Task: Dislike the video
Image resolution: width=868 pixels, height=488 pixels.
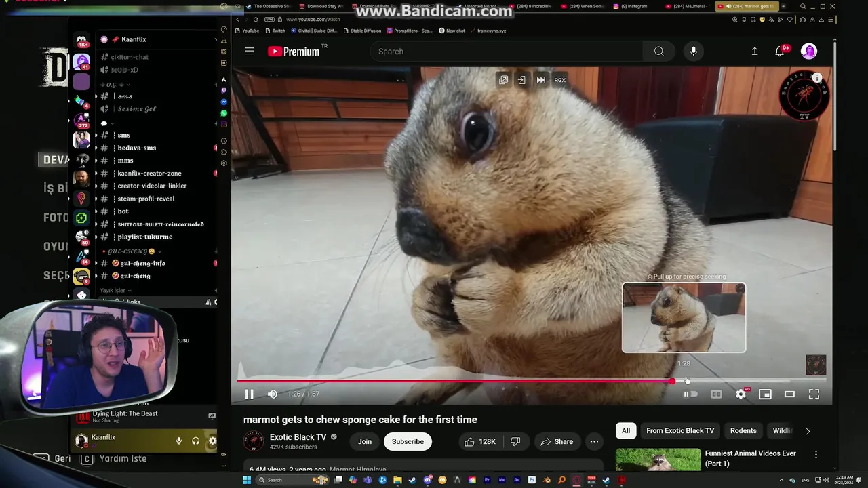Action: [515, 442]
